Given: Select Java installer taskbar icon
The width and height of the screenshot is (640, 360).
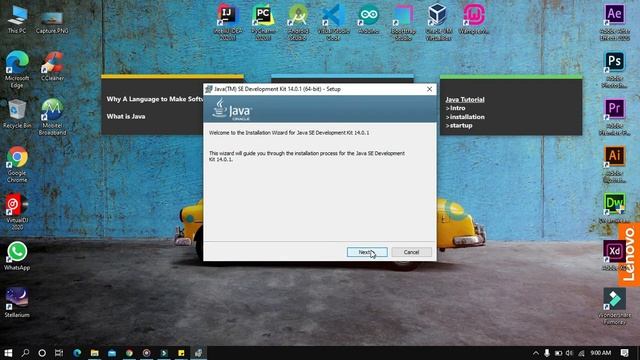Looking at the screenshot, I should [x=198, y=353].
